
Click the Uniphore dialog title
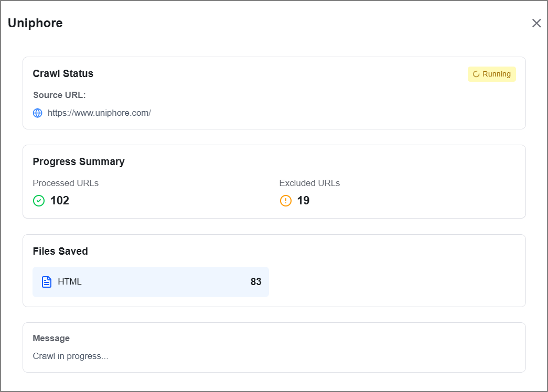click(35, 23)
